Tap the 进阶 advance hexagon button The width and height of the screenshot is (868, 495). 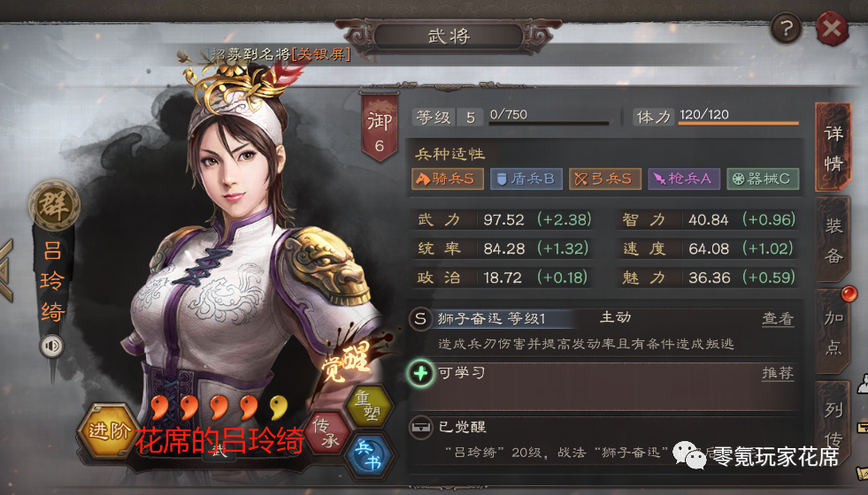click(109, 430)
